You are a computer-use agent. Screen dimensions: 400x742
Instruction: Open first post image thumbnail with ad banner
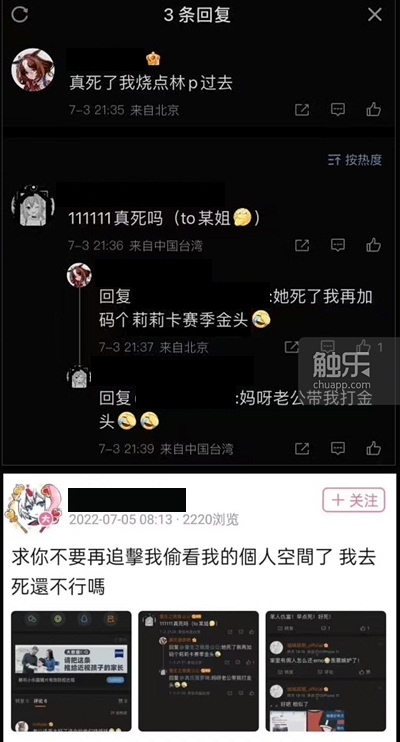tap(71, 671)
